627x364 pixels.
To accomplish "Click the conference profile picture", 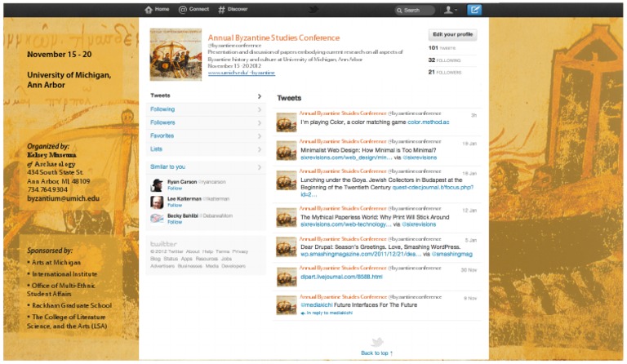I will 176,55.
